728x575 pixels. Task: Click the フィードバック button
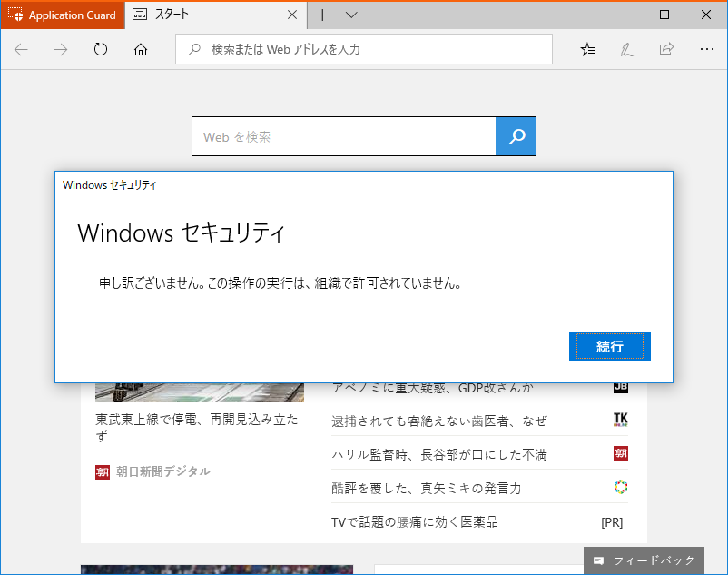[644, 560]
